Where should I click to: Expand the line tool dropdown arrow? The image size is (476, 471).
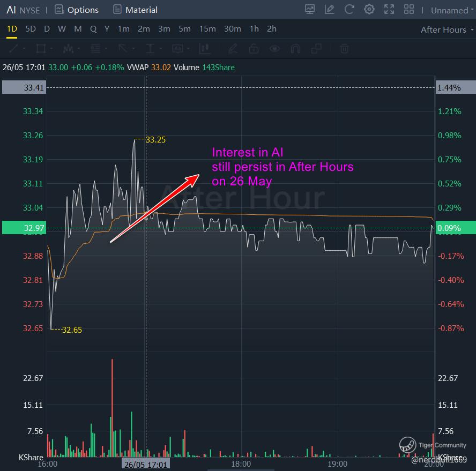point(24,49)
